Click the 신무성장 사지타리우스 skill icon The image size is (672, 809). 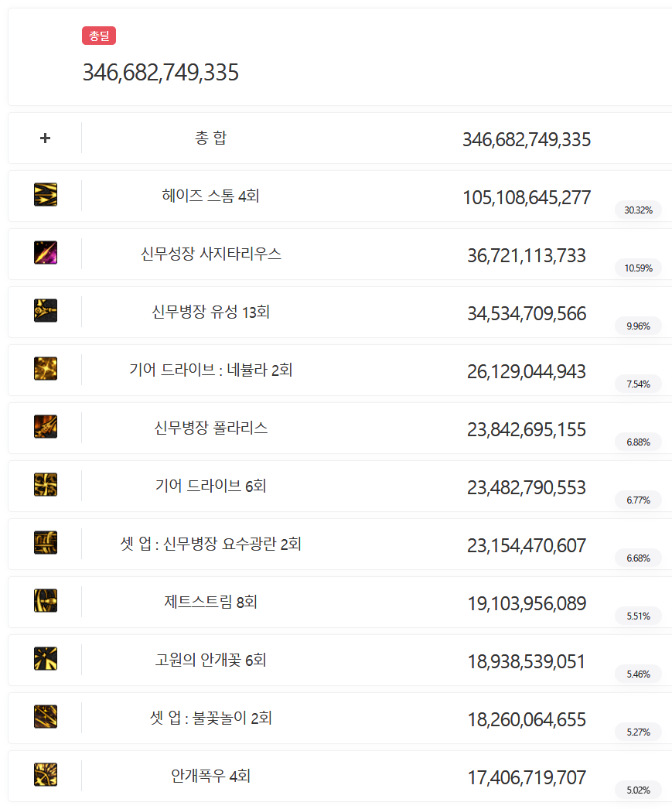[x=46, y=253]
